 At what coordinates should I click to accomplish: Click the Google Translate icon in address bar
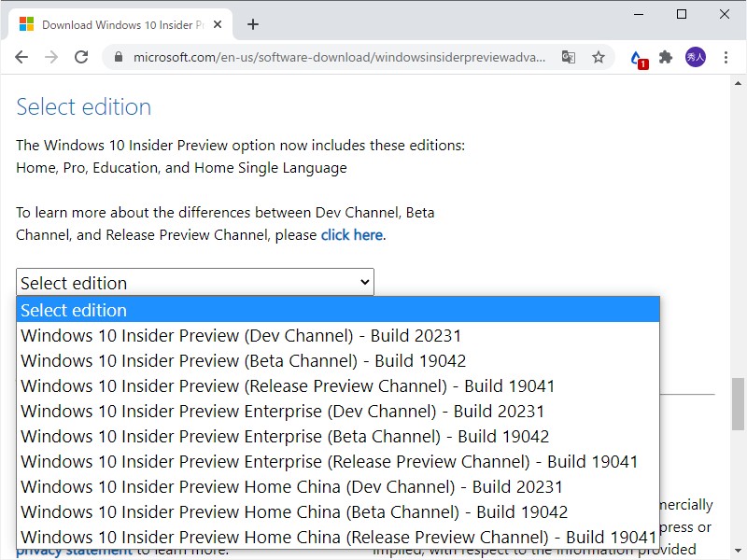(570, 57)
